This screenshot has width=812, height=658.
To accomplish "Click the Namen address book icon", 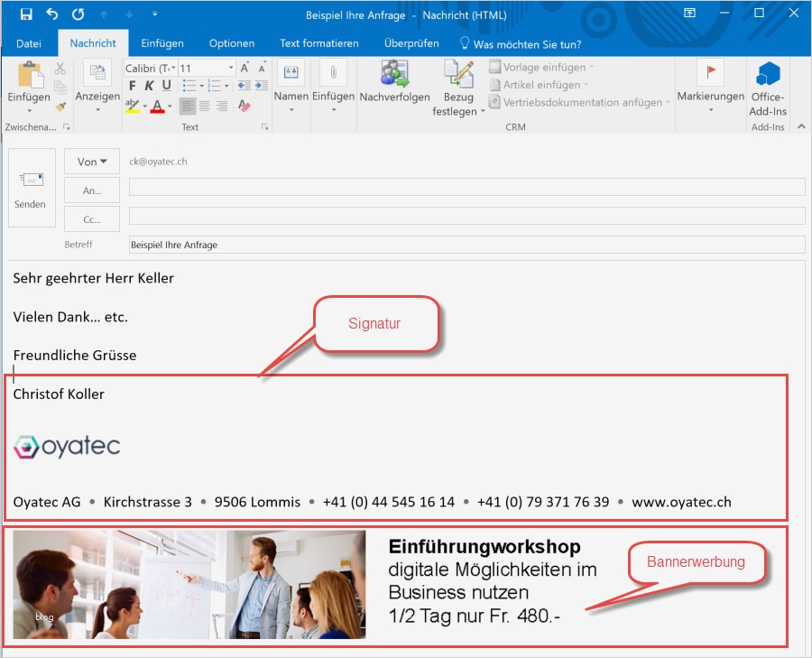I will coord(291,72).
